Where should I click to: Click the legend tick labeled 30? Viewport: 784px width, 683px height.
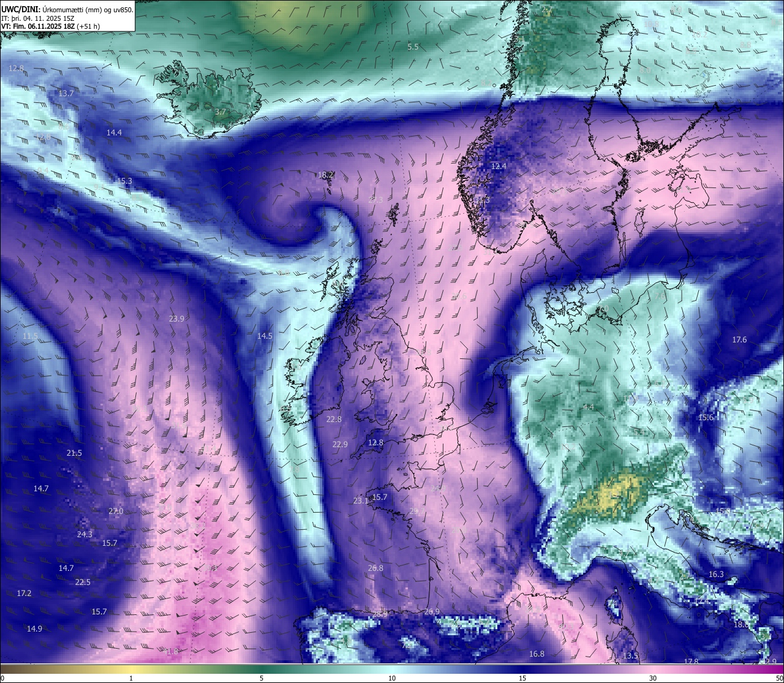click(654, 678)
